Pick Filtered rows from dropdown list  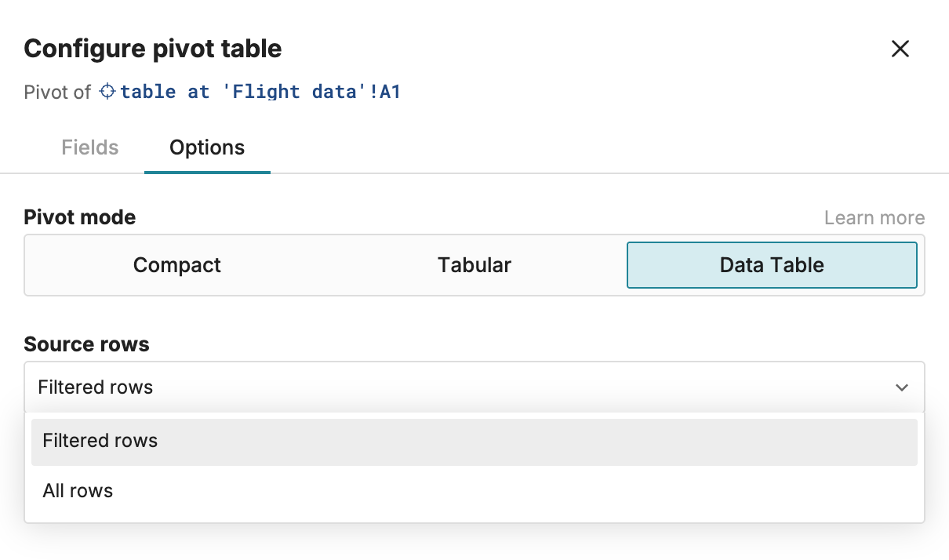[x=474, y=442]
